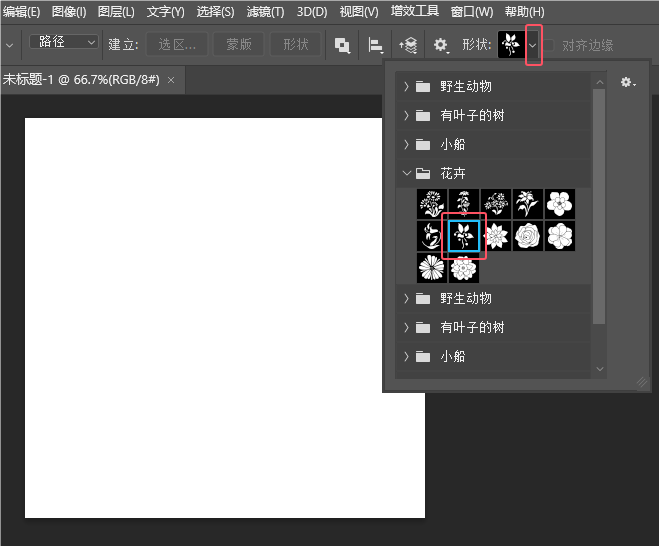The image size is (659, 546).
Task: Expand the upper 有叶子的树 folder chevron
Action: coord(406,115)
